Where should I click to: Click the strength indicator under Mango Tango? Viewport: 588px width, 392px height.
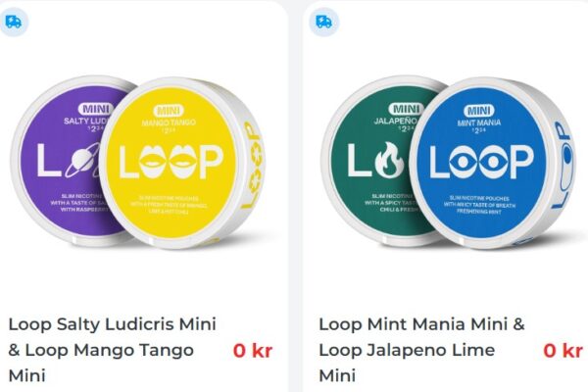(x=169, y=130)
